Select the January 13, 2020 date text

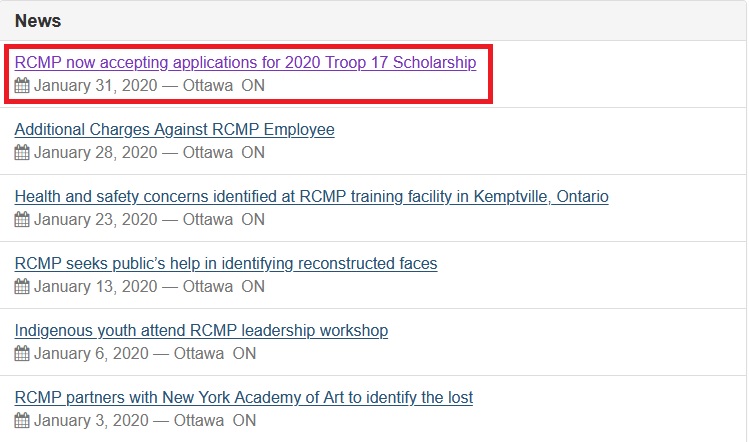pyautogui.click(x=96, y=287)
